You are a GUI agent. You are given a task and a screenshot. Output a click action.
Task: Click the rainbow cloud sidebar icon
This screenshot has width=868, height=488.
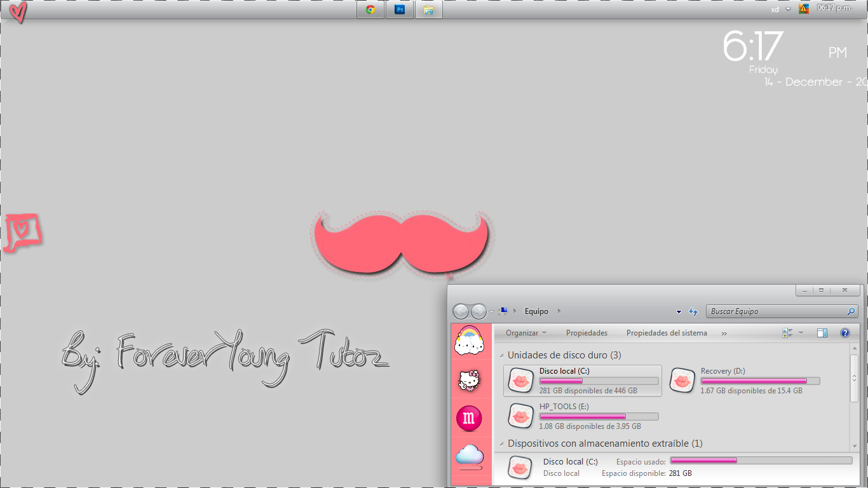(x=470, y=342)
